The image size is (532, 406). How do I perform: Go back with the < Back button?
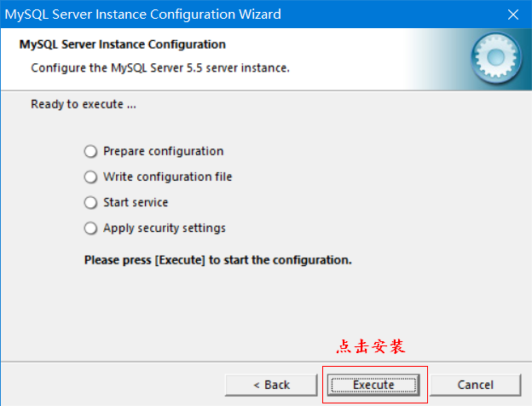pyautogui.click(x=271, y=385)
